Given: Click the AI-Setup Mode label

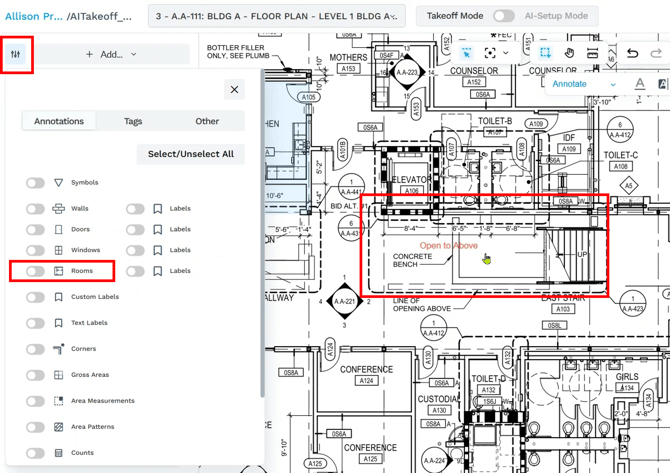Looking at the screenshot, I should (x=556, y=16).
